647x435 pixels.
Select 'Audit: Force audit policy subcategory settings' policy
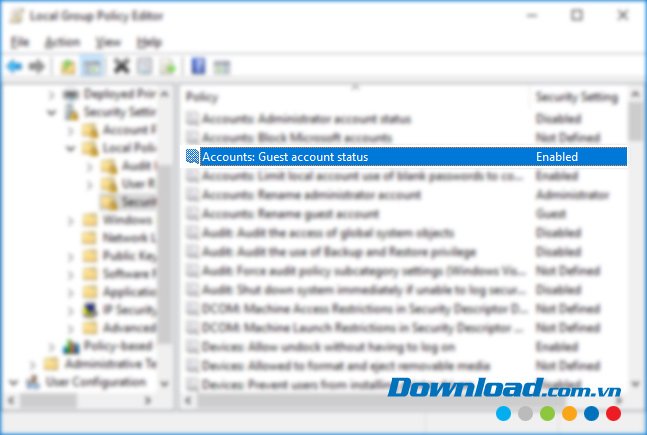point(364,270)
